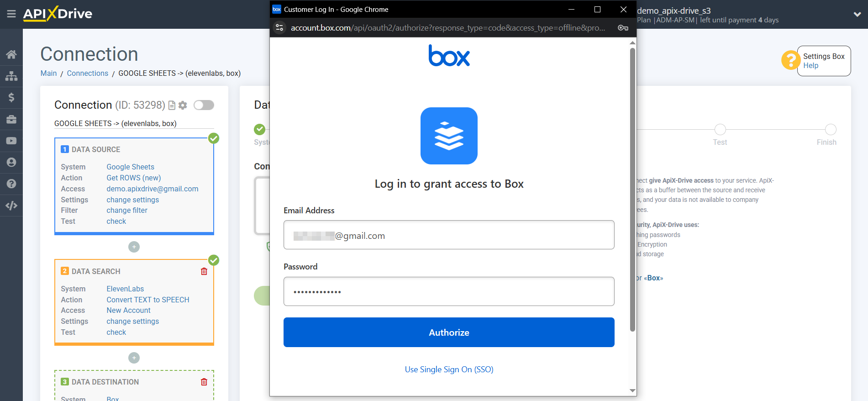
Task: Click the Authorize button
Action: pos(449,332)
